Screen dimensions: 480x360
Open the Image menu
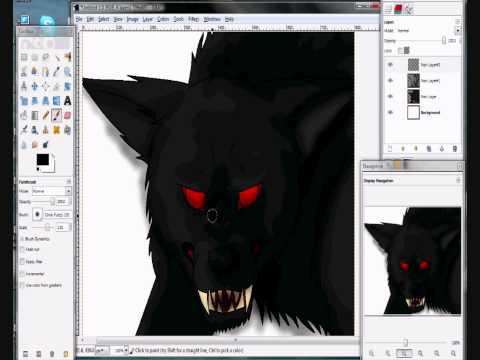[x=132, y=19]
